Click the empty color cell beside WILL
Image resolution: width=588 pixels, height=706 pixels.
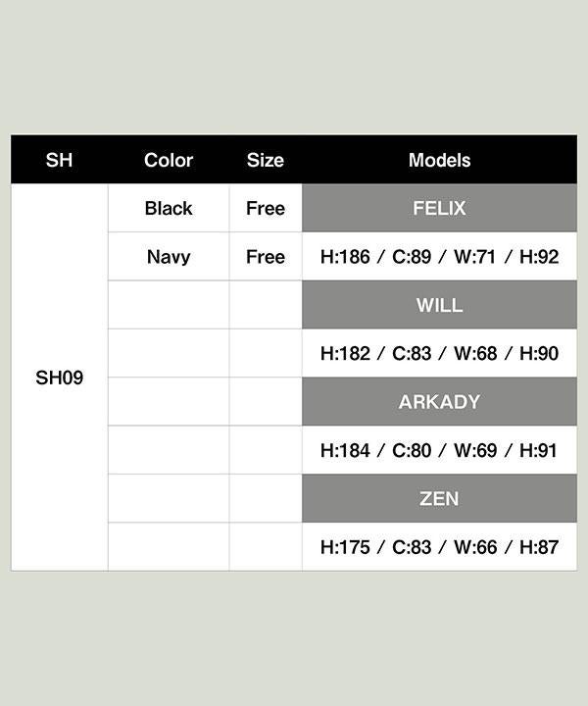click(169, 305)
